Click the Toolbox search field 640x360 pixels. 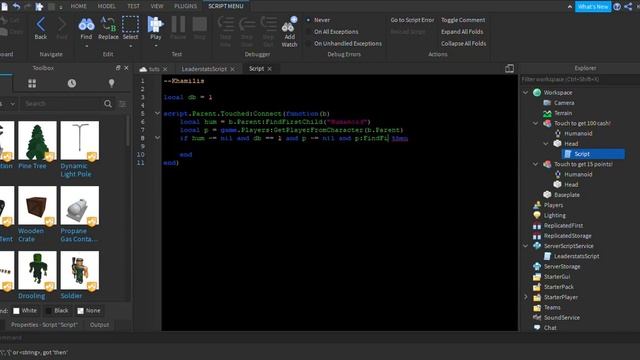point(61,104)
